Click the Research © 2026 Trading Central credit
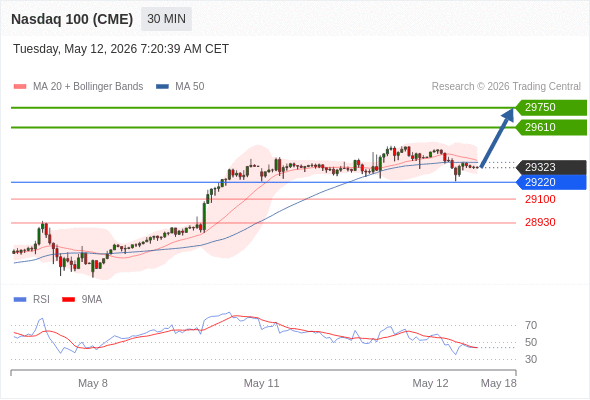590x400 pixels. [x=506, y=87]
